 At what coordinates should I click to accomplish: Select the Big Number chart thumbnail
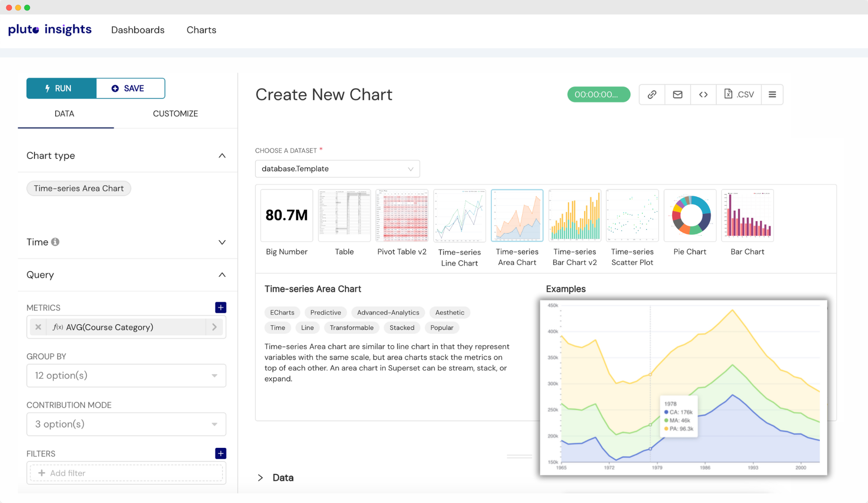click(x=287, y=215)
